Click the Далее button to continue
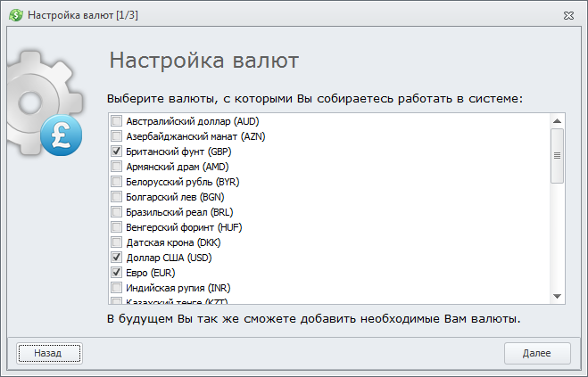The height and width of the screenshot is (377, 588). [537, 353]
